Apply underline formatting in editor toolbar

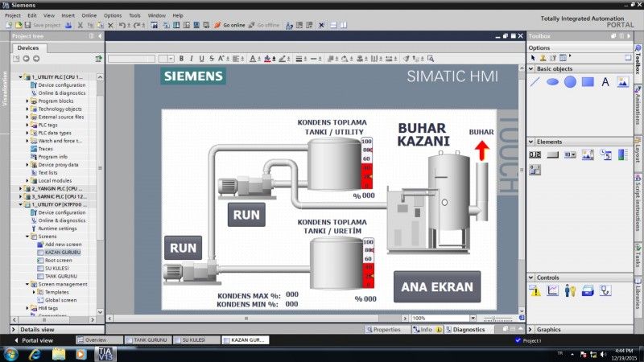pos(201,59)
